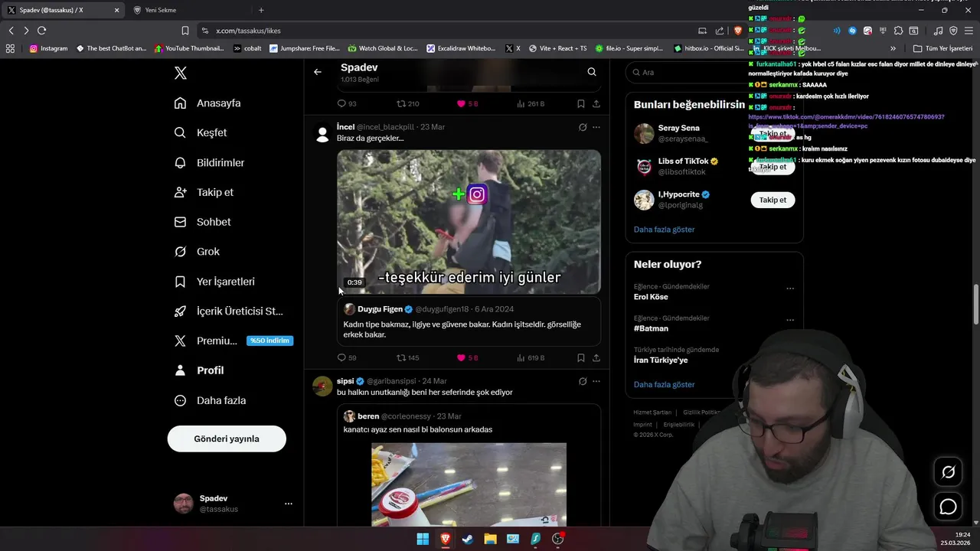Screen dimensions: 980x551
Task: Open Bildirimler notifications
Action: 209,162
